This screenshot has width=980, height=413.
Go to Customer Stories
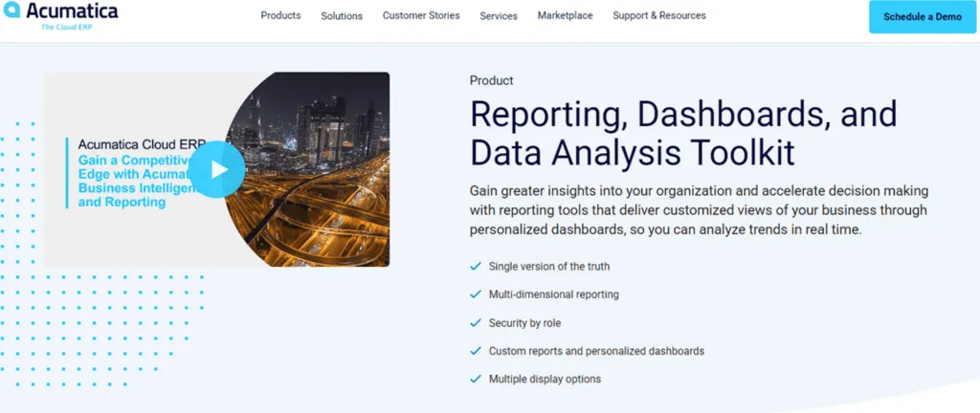(421, 15)
